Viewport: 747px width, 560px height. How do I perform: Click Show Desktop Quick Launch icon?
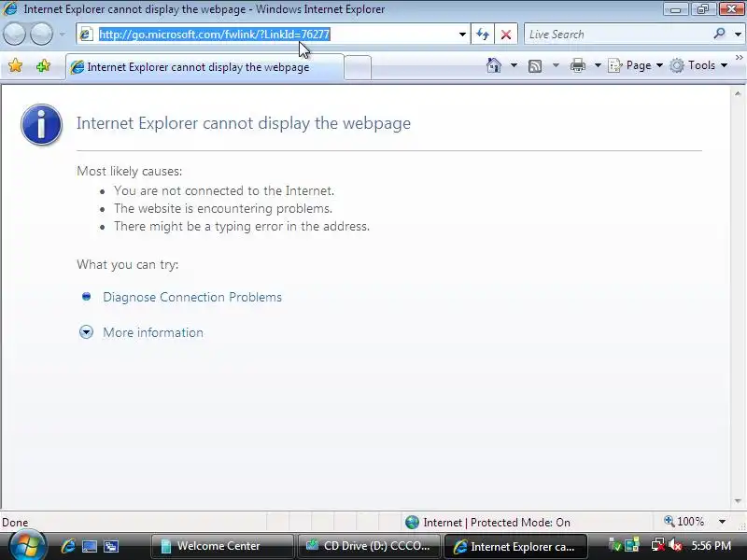(x=90, y=546)
